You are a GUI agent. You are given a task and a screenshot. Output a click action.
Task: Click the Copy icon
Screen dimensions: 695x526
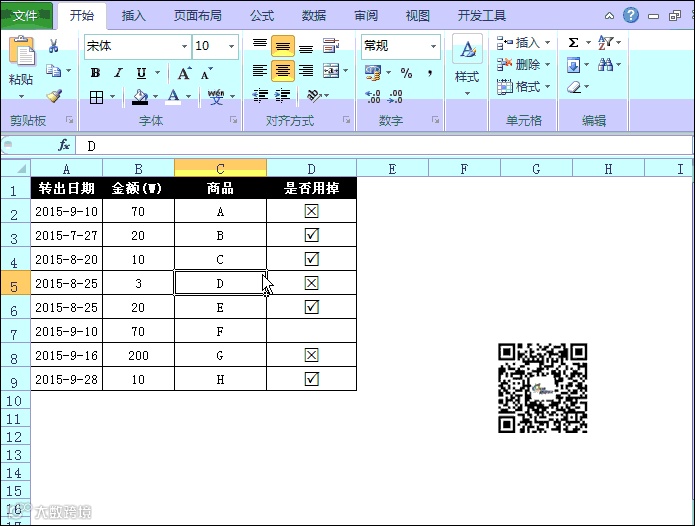[x=54, y=70]
